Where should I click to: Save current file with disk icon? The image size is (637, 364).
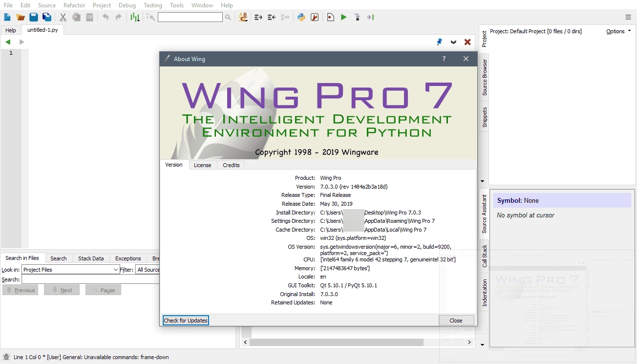[34, 17]
